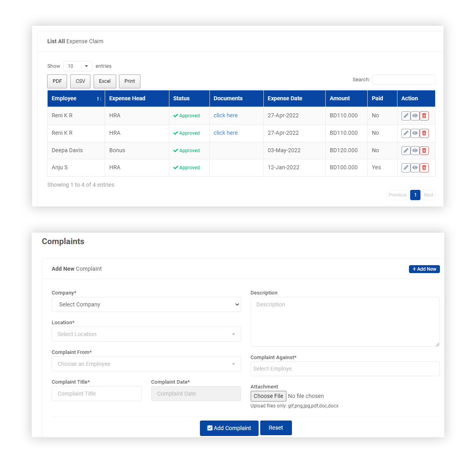Click the Next pagination button

click(x=428, y=195)
